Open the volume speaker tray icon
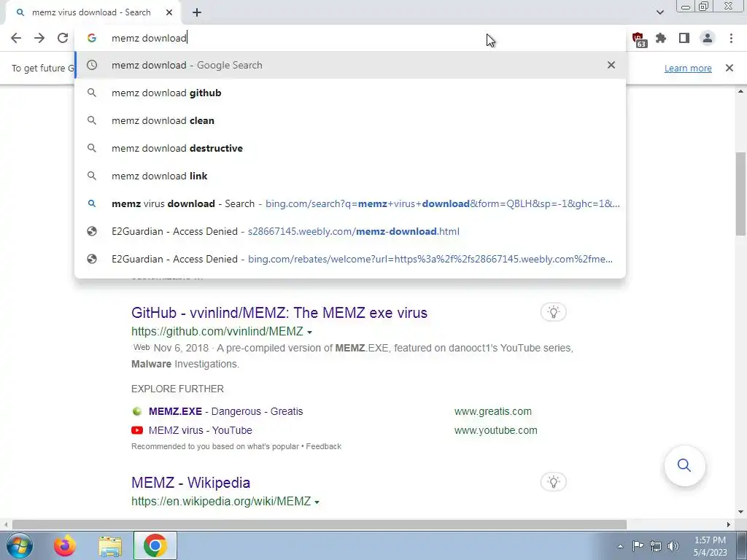The image size is (747, 560). click(x=673, y=545)
